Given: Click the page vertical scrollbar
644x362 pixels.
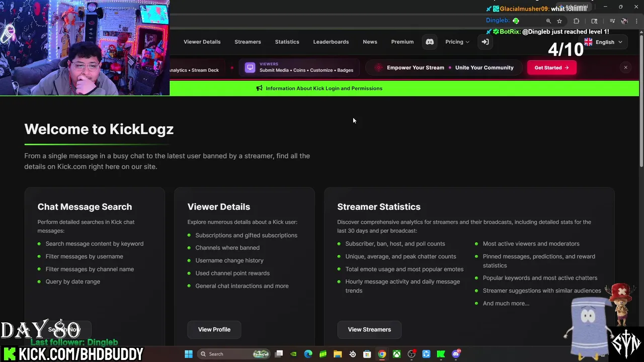Looking at the screenshot, I should coord(641,101).
